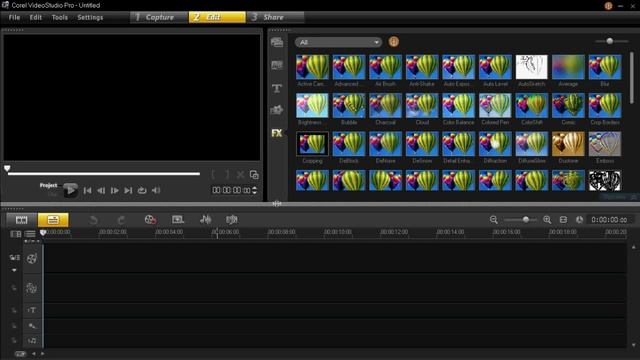The width and height of the screenshot is (640, 360).
Task: Toggle ripple lock on Overlay Track
Action: coord(14,288)
